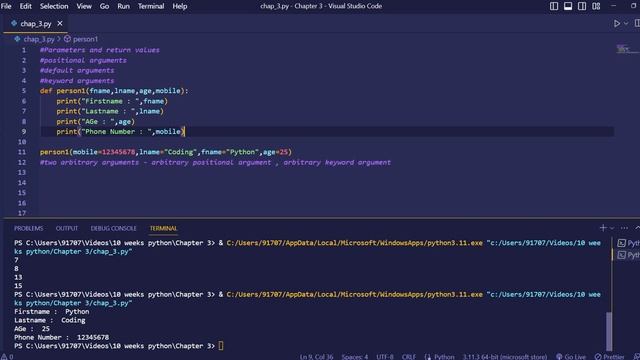Click the Python file icon on chap_3.py tab
Image resolution: width=640 pixels, height=360 pixels.
14,24
